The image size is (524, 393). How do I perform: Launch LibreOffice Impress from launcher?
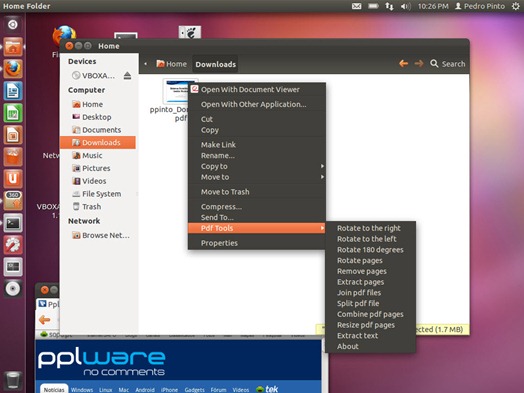(13, 135)
